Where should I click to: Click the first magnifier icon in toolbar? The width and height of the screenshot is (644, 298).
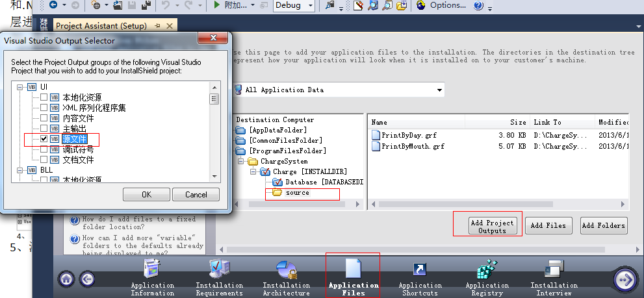point(373,5)
